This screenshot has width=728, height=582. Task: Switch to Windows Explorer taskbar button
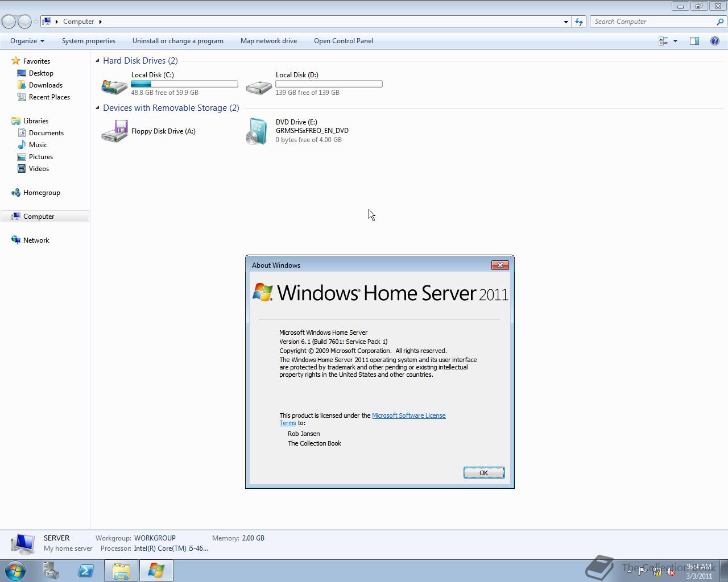point(121,571)
